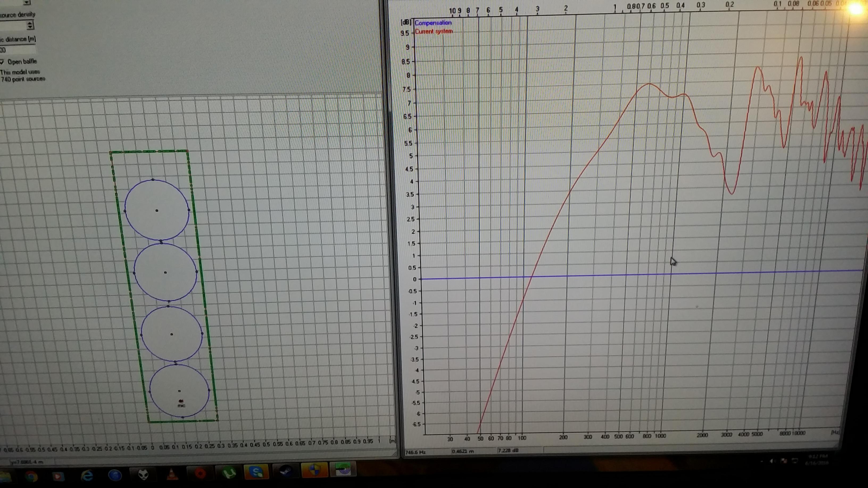Click the mic distance input field

18,50
